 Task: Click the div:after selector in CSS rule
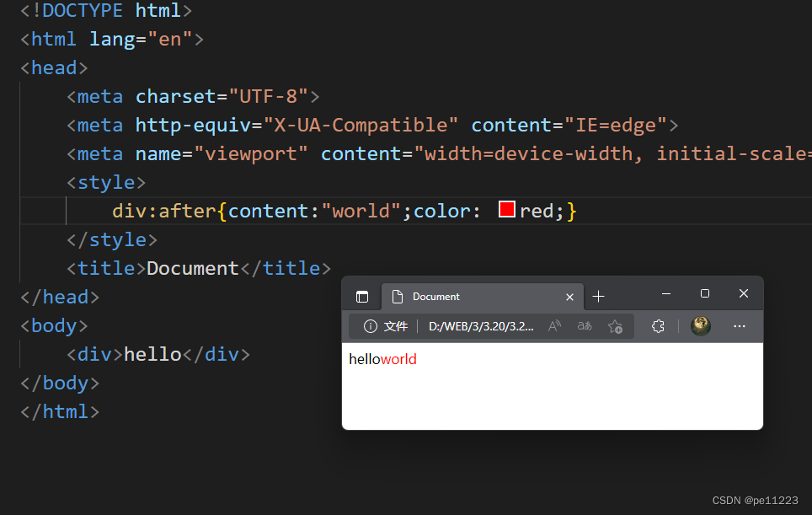click(x=164, y=211)
